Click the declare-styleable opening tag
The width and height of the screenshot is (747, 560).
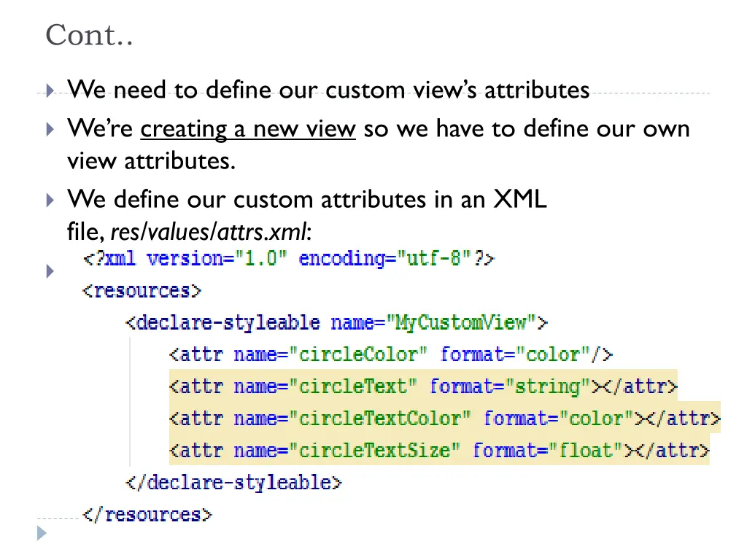[x=336, y=323]
